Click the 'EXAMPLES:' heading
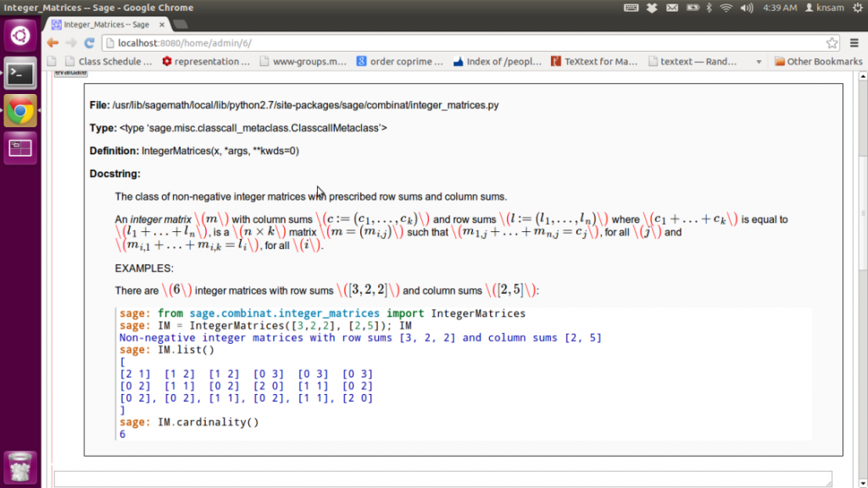 (144, 269)
